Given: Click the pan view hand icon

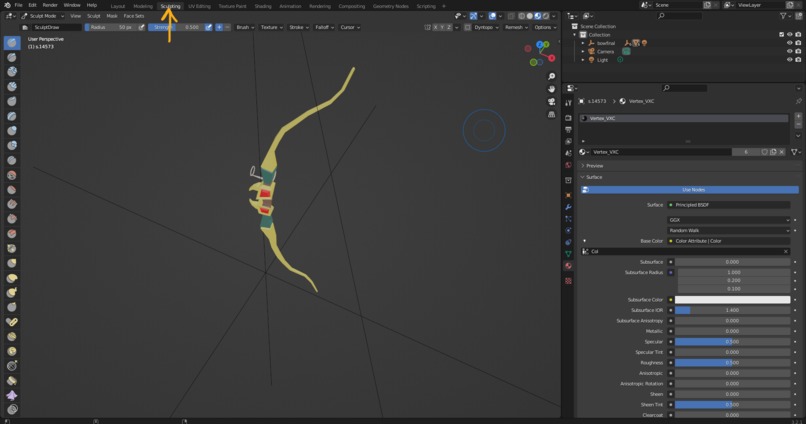Looking at the screenshot, I should (x=552, y=89).
